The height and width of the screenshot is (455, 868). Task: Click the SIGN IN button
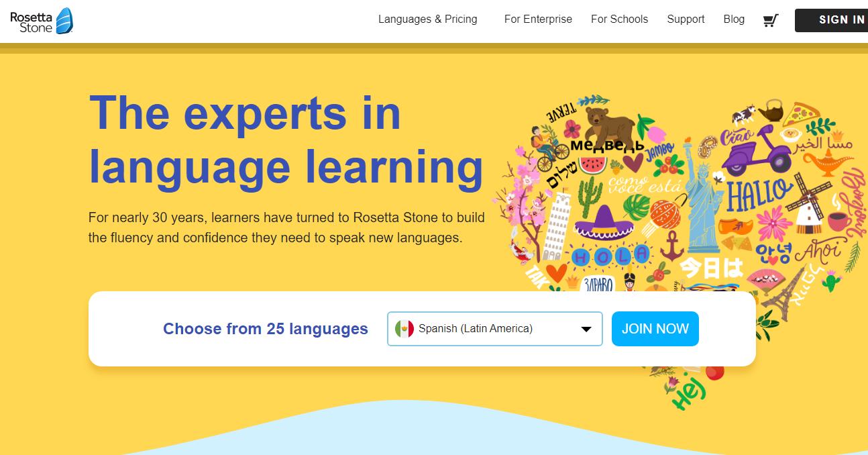coord(831,20)
